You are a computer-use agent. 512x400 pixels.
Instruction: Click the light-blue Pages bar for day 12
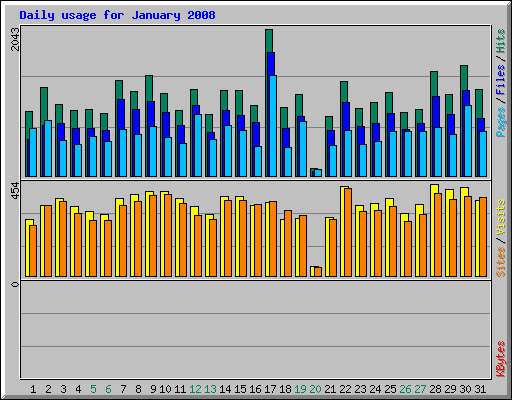coord(198,146)
